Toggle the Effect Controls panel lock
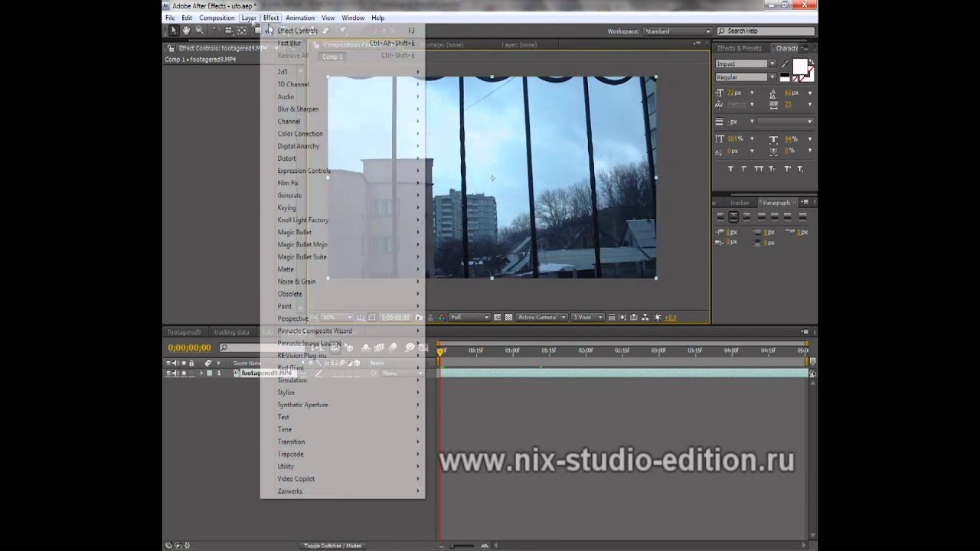Image resolution: width=980 pixels, height=551 pixels. click(x=172, y=47)
